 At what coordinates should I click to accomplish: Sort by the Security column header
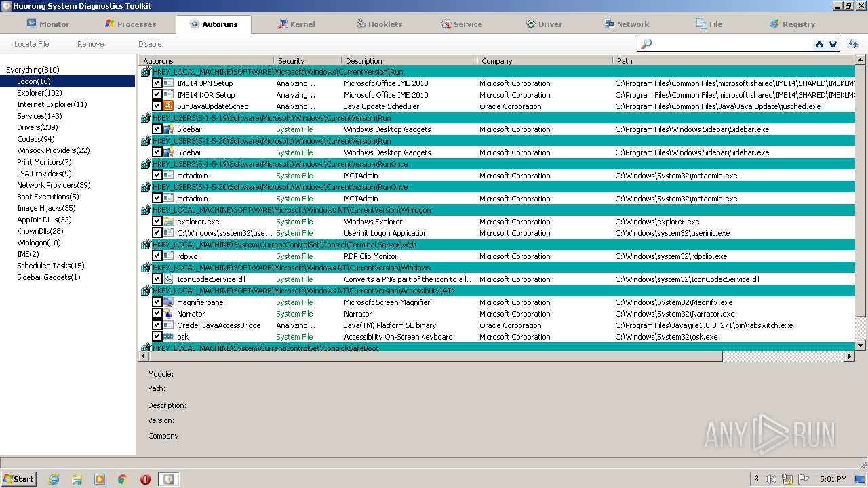click(x=308, y=61)
